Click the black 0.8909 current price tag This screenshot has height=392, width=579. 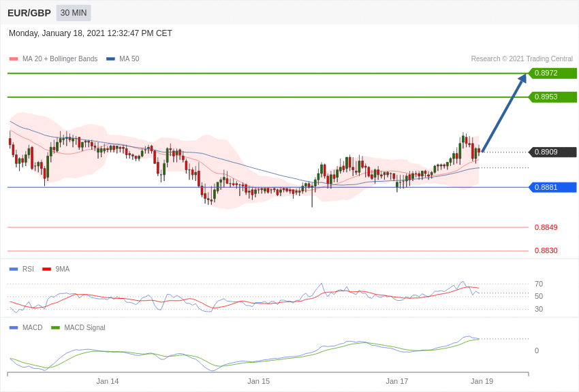tap(552, 152)
